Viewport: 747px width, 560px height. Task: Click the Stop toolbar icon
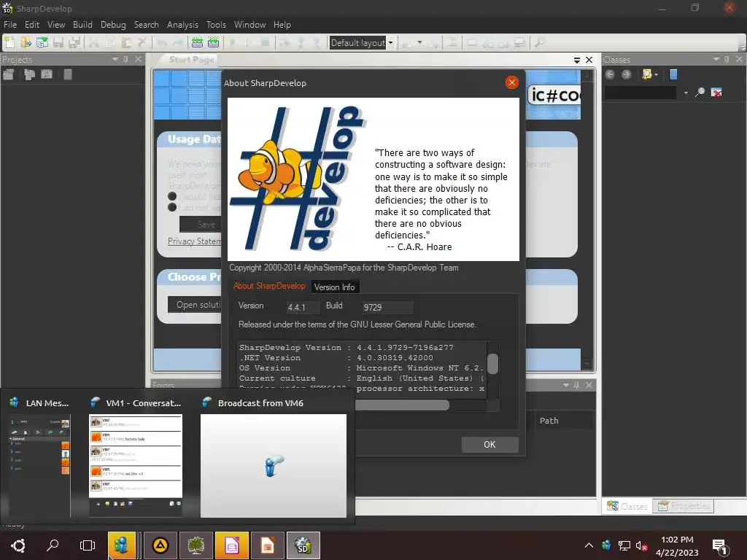(266, 43)
